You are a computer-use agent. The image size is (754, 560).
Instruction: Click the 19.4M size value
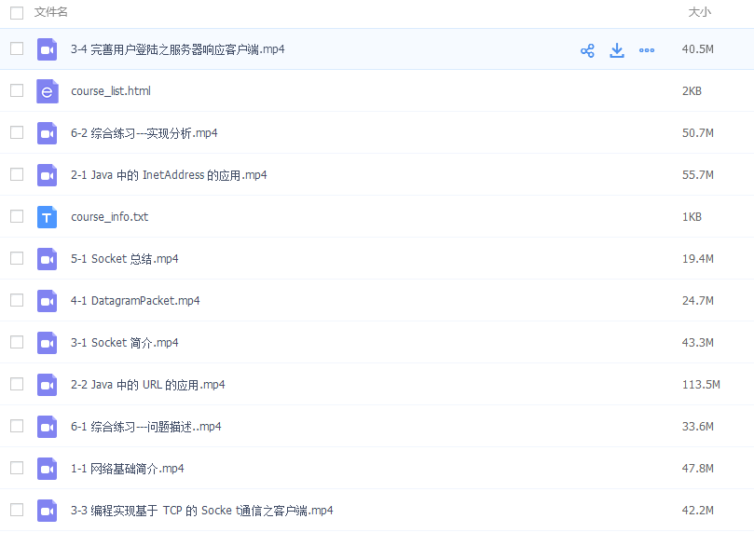pos(698,259)
